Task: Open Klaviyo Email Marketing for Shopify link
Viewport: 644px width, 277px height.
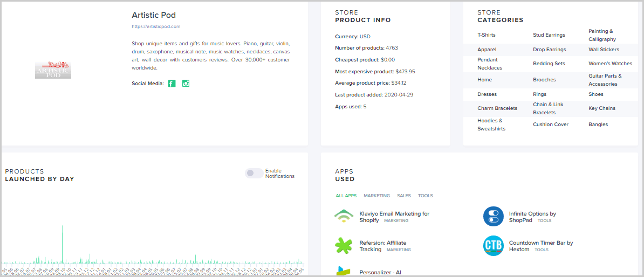Action: click(x=394, y=214)
